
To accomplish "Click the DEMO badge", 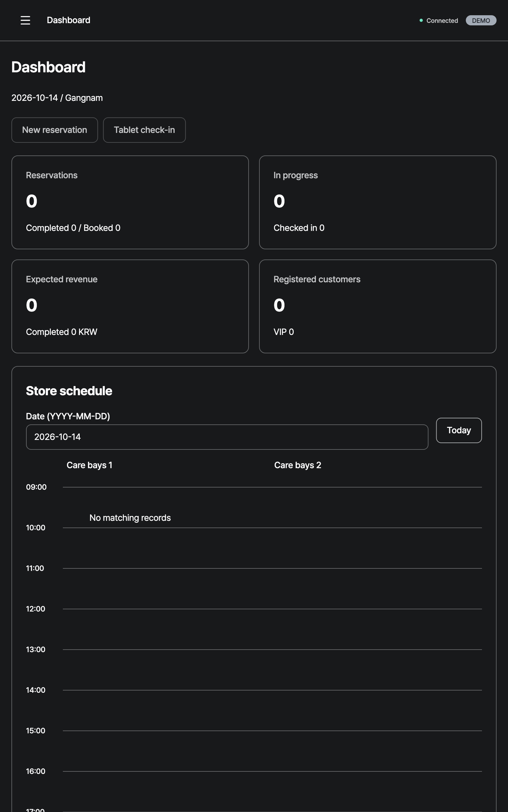I will [x=481, y=21].
